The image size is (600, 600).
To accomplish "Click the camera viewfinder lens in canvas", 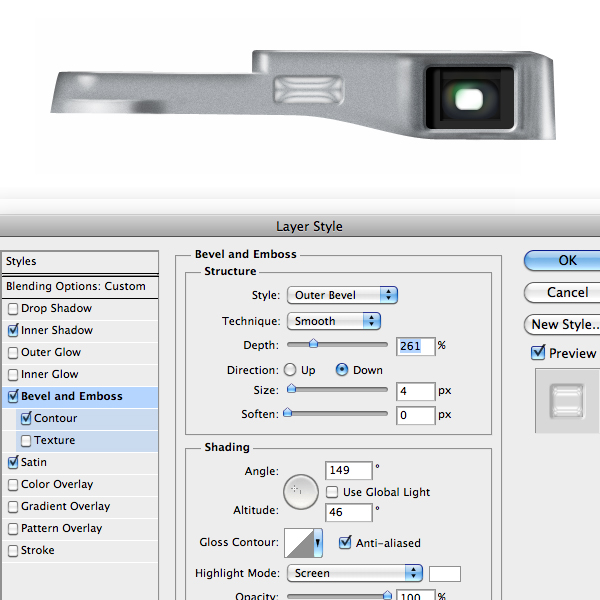I will point(470,98).
